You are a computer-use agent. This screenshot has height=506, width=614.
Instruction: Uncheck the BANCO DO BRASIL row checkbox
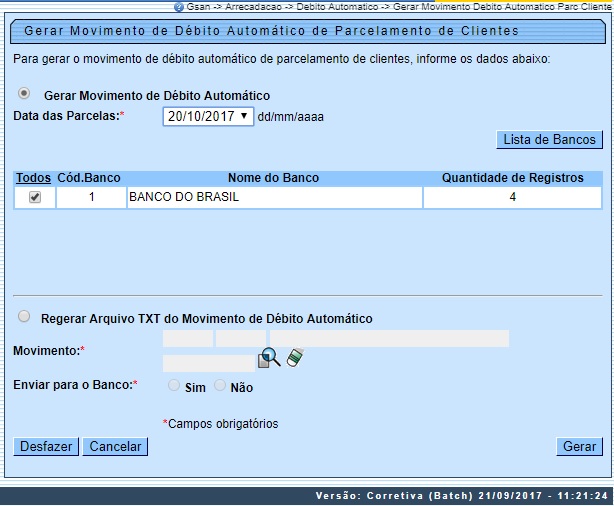(35, 198)
